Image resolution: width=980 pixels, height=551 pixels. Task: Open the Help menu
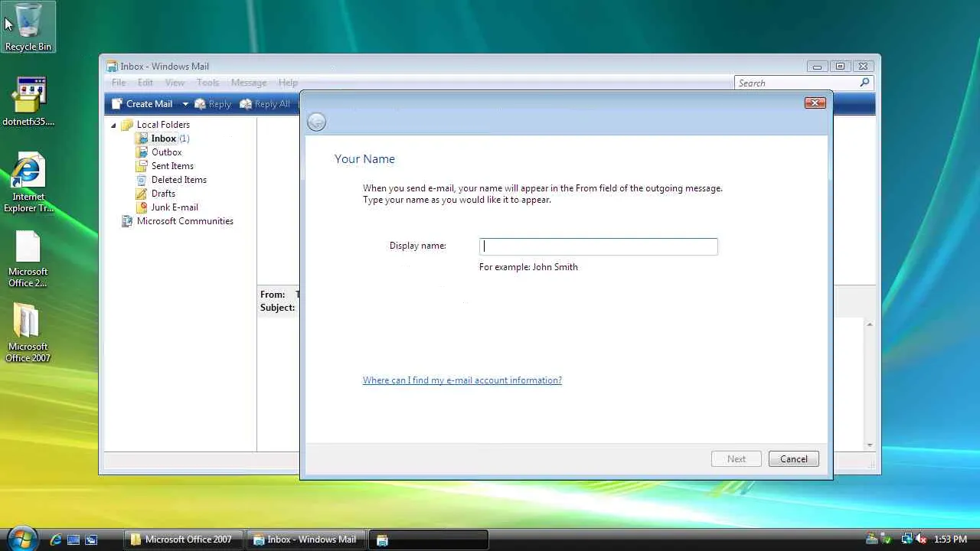tap(288, 83)
